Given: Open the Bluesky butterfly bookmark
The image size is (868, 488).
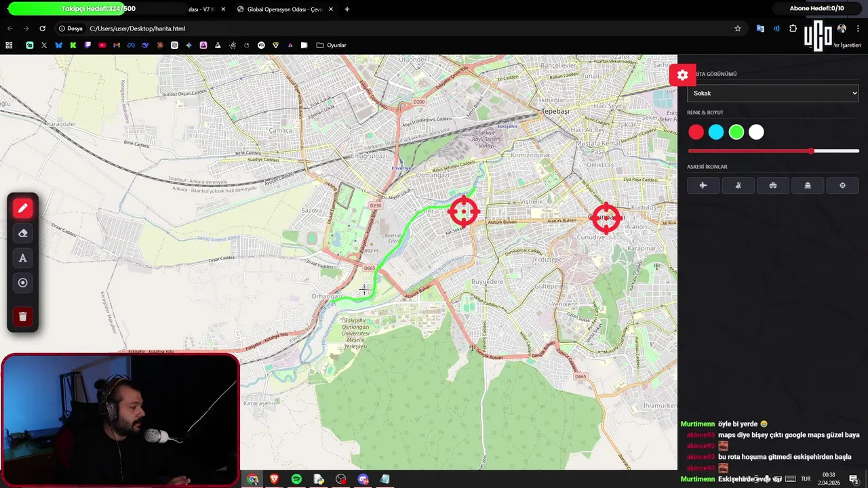Looking at the screenshot, I should (58, 45).
